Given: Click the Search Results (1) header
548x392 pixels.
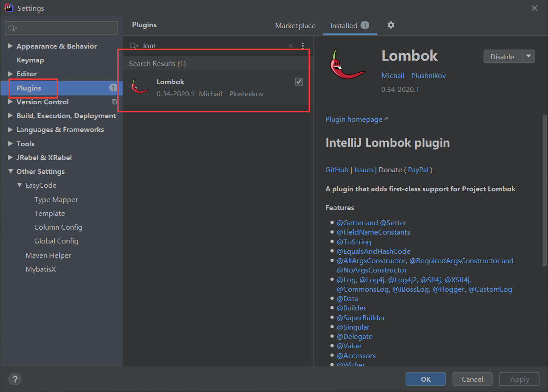Looking at the screenshot, I should pyautogui.click(x=157, y=63).
